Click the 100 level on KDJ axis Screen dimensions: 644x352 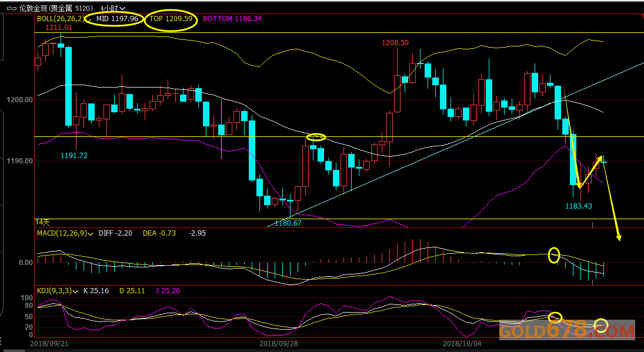(x=26, y=297)
